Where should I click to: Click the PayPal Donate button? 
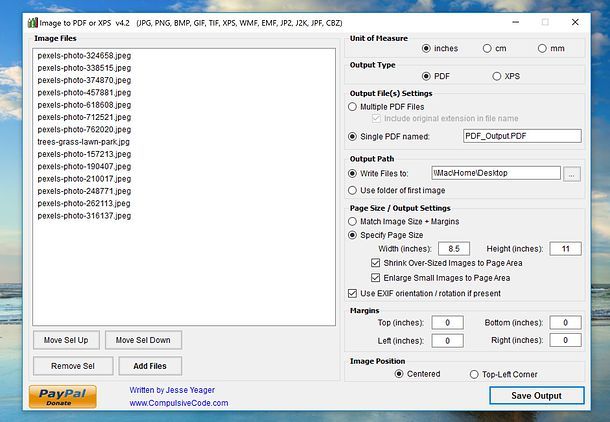coord(63,397)
